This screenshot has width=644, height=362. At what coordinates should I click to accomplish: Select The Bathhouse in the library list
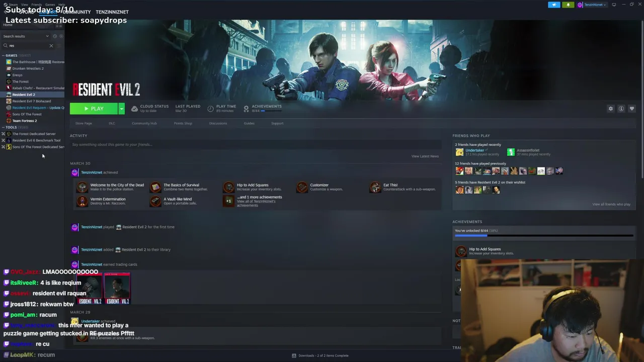coord(35,62)
